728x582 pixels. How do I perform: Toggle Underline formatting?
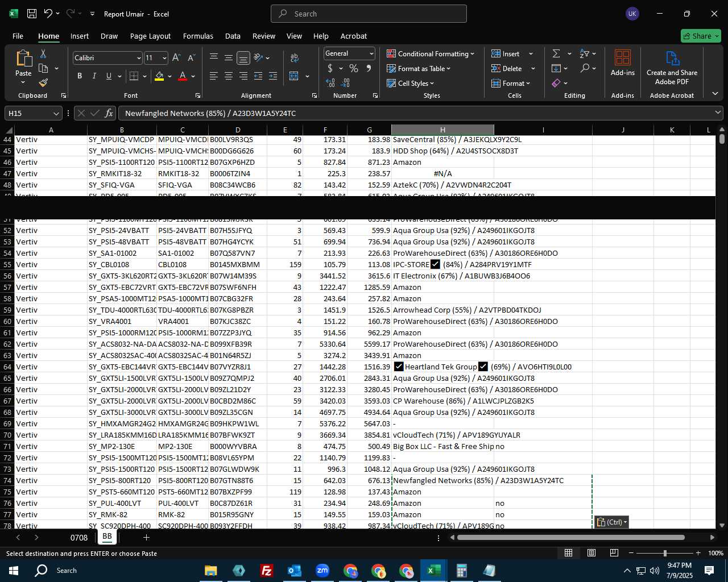pos(109,76)
